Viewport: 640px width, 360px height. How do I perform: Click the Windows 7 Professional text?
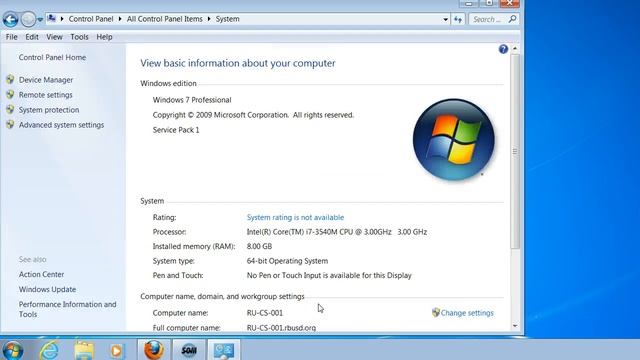192,100
